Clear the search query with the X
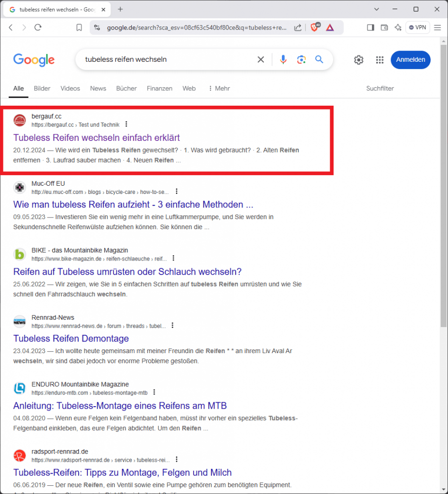 click(261, 59)
